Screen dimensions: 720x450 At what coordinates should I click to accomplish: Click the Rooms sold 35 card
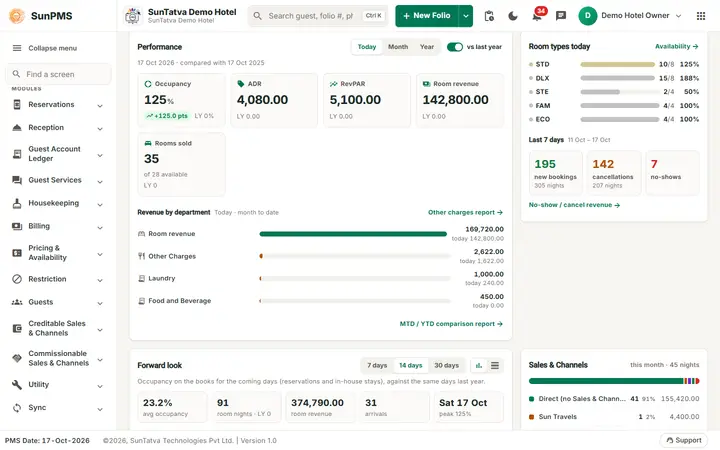click(x=181, y=164)
